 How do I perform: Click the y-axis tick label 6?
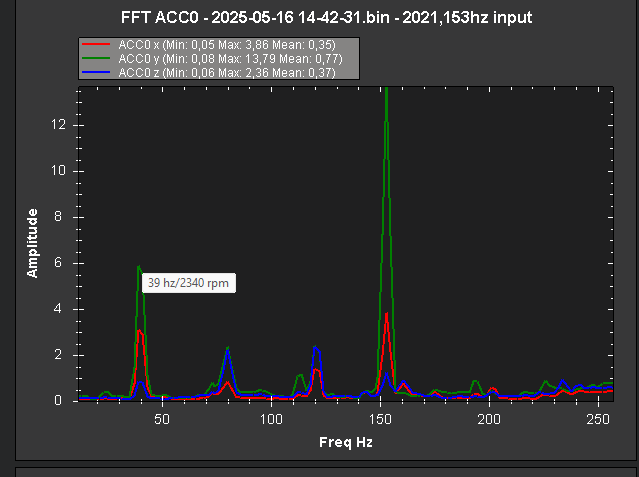coord(58,263)
